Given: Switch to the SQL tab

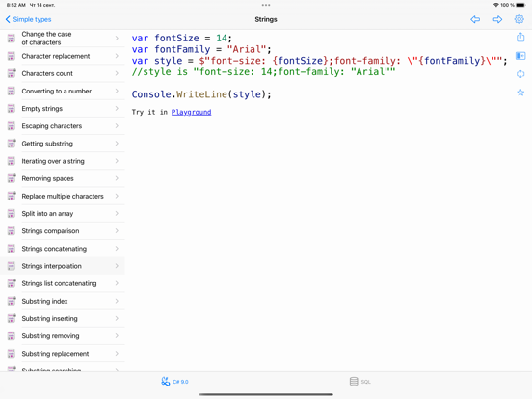Looking at the screenshot, I should pyautogui.click(x=360, y=382).
